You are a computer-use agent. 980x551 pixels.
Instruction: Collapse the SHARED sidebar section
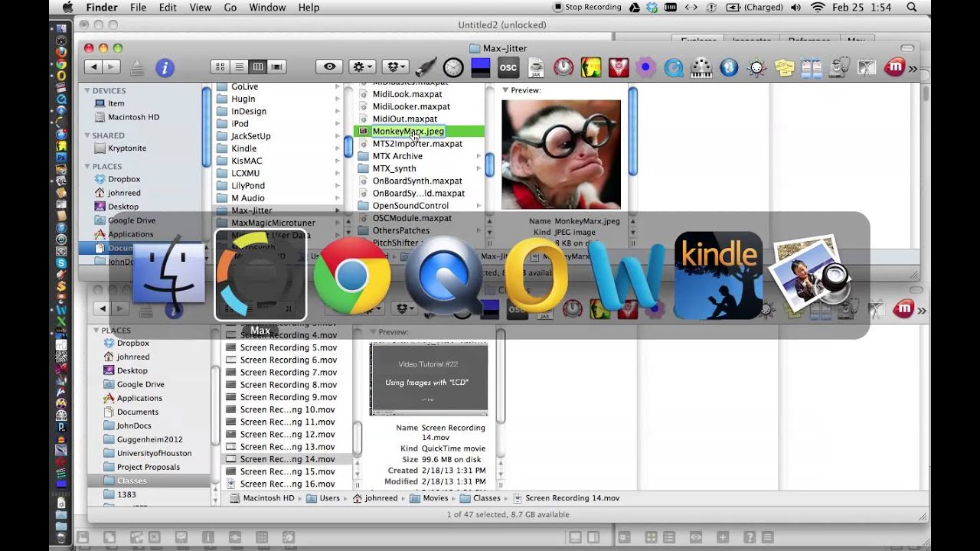click(87, 135)
